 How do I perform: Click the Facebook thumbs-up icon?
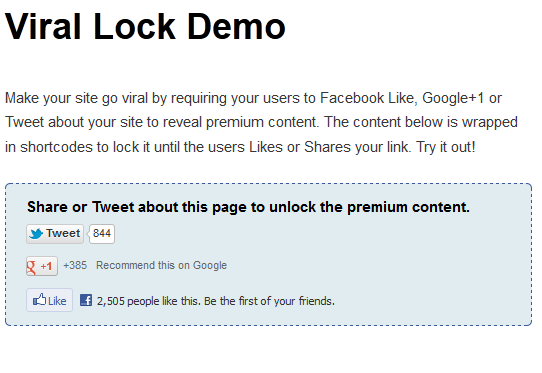(39, 300)
